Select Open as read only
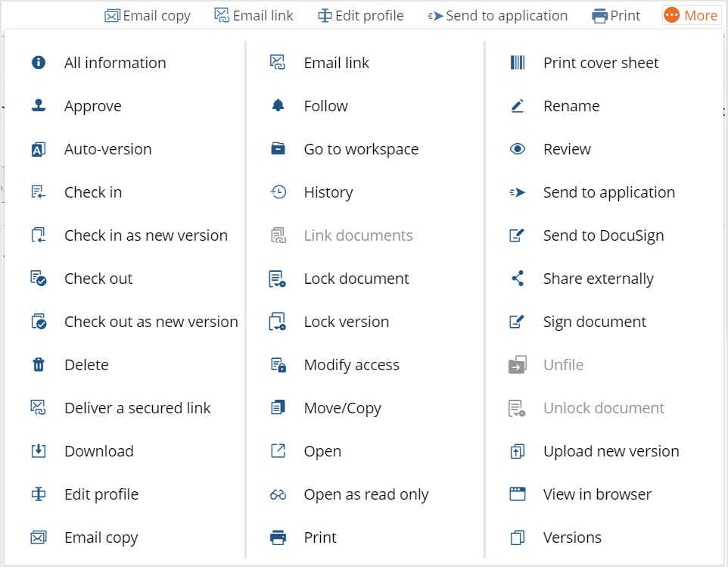The width and height of the screenshot is (728, 567). (x=366, y=494)
